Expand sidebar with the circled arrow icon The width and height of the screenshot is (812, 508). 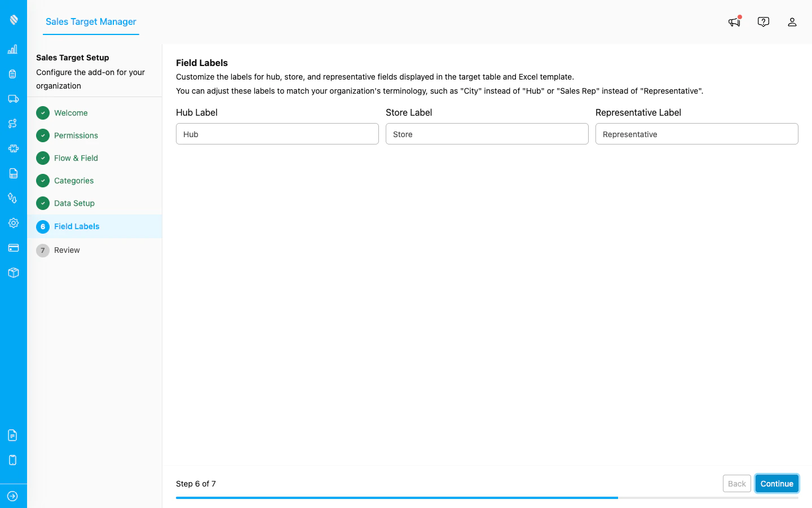point(13,496)
